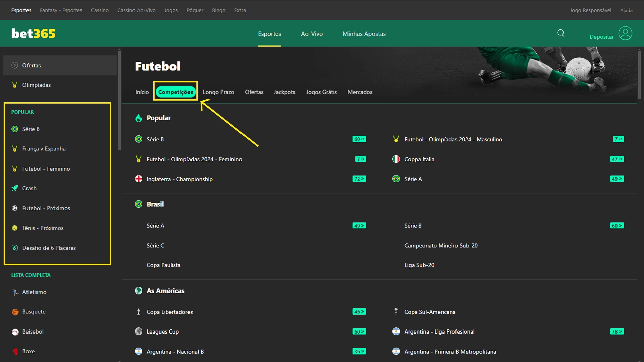Open the França v Espanha sidebar entry
This screenshot has width=644, height=362.
coord(44,148)
